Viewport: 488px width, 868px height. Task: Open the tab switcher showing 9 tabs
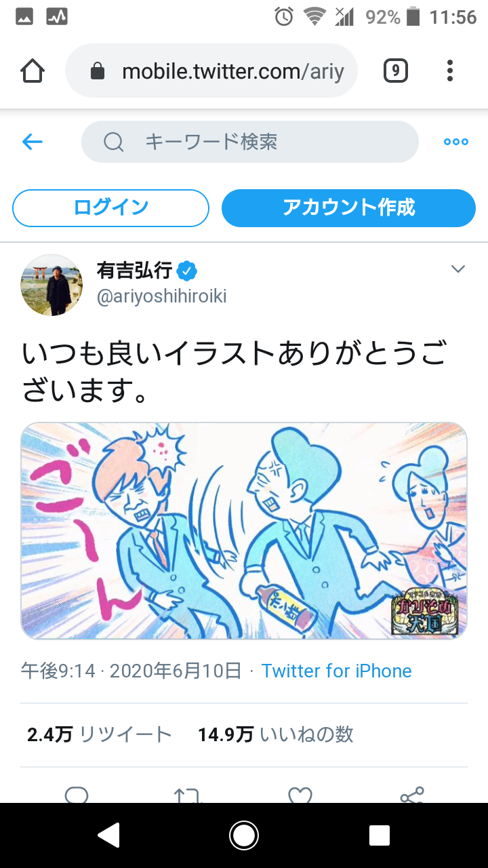396,71
